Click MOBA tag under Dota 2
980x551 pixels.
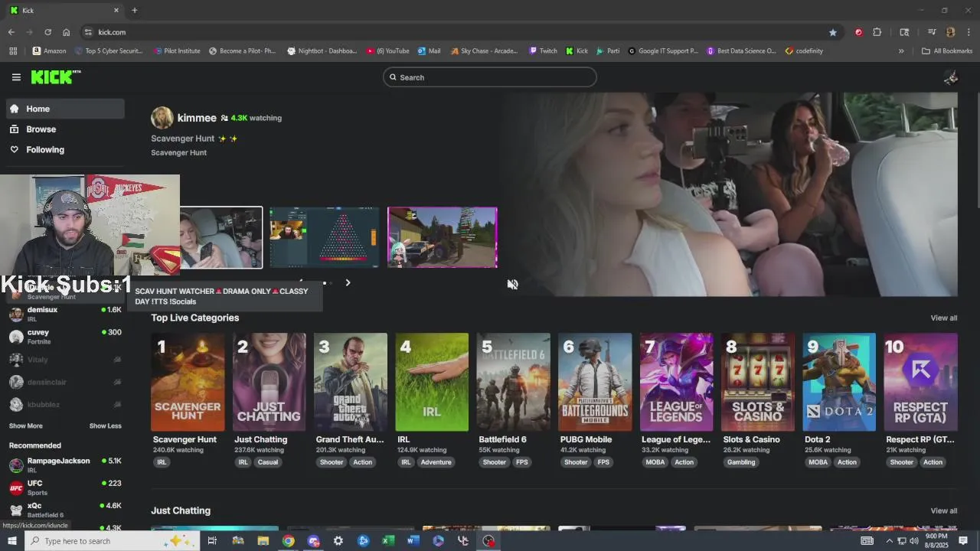click(x=818, y=462)
